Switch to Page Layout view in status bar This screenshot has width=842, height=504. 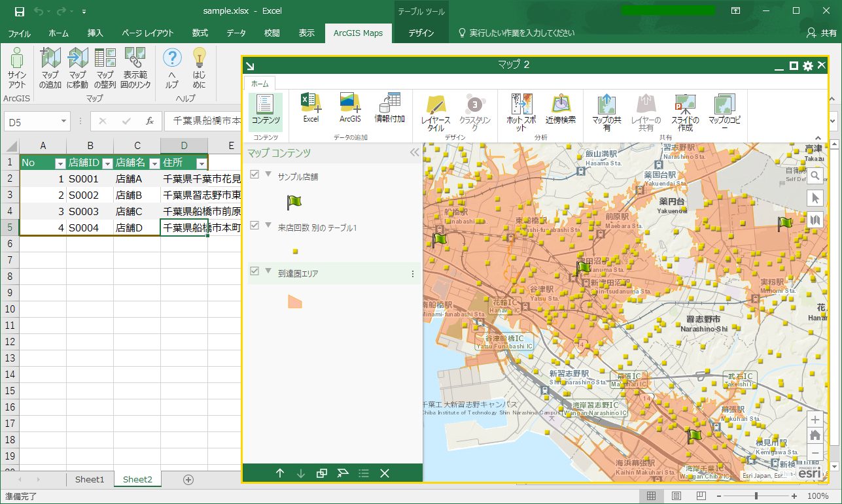676,496
